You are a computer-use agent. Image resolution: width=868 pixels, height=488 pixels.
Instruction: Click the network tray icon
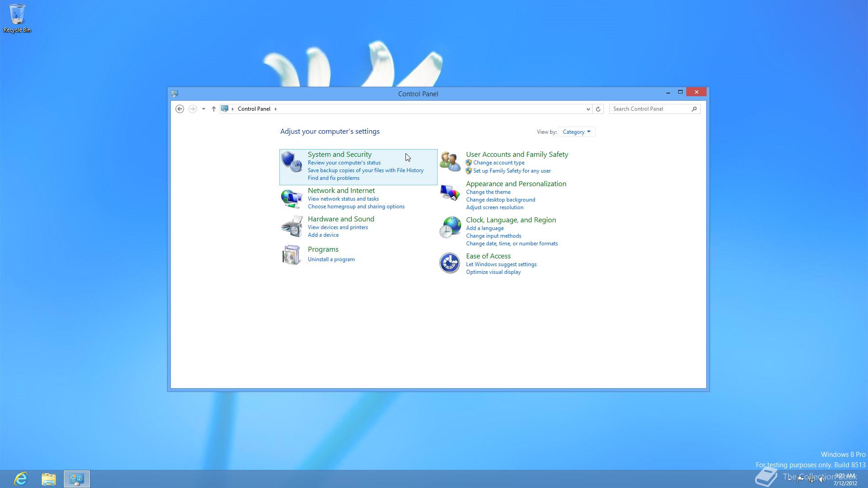(x=812, y=479)
